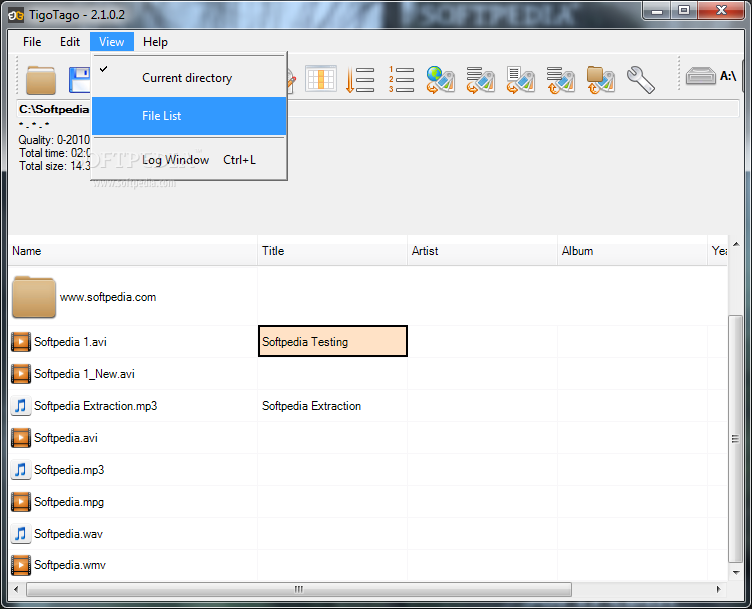Click the C:\Softpedia path label
The width and height of the screenshot is (752, 609).
pos(54,109)
